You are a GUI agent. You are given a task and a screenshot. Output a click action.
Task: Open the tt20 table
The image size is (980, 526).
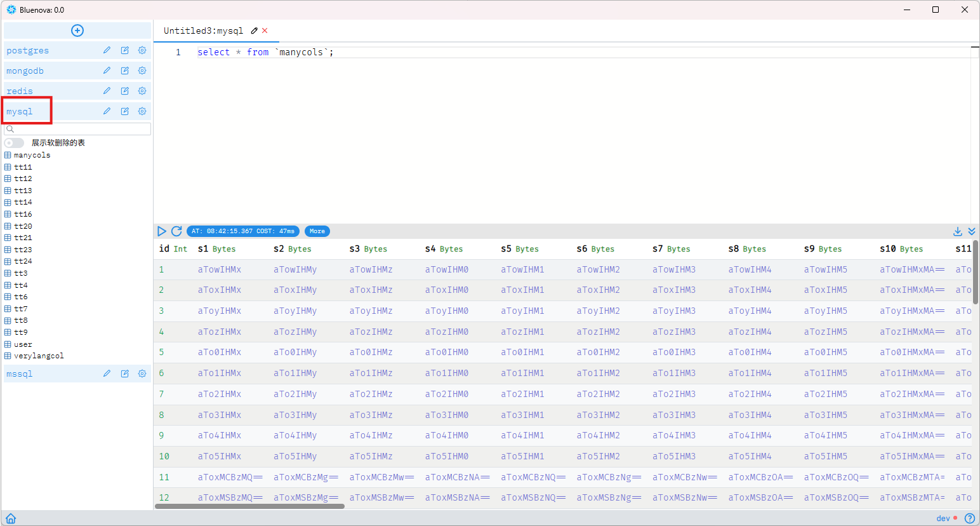pos(18,226)
